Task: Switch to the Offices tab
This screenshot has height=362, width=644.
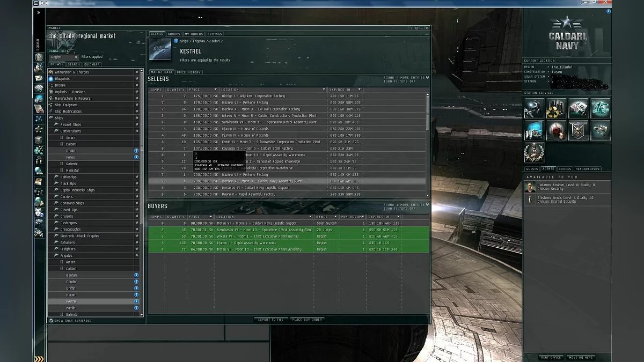Action: [x=565, y=169]
